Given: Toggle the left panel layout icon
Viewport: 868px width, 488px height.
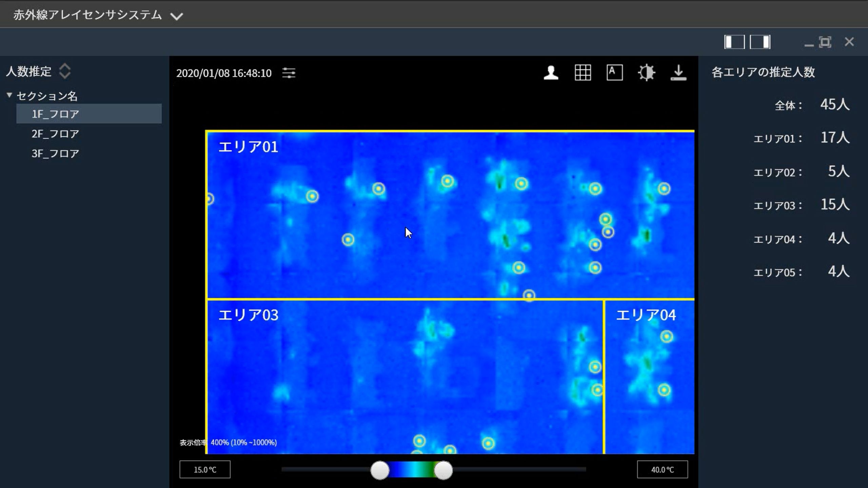Looking at the screenshot, I should (x=734, y=42).
